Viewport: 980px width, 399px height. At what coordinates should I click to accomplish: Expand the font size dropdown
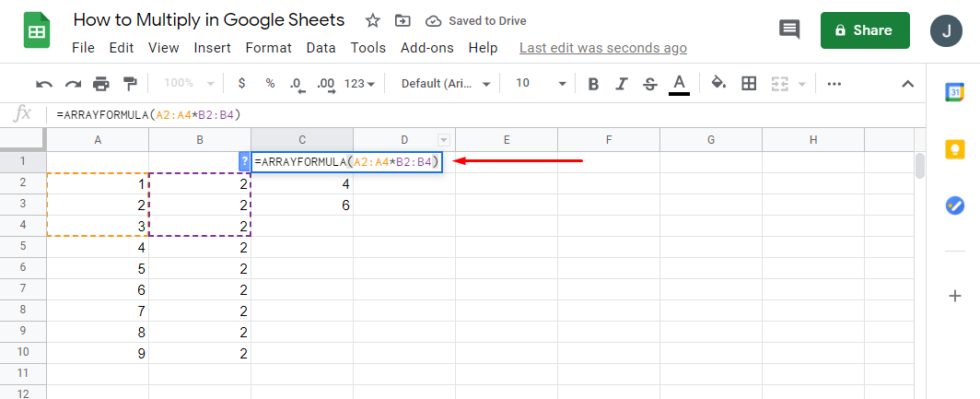pyautogui.click(x=541, y=84)
